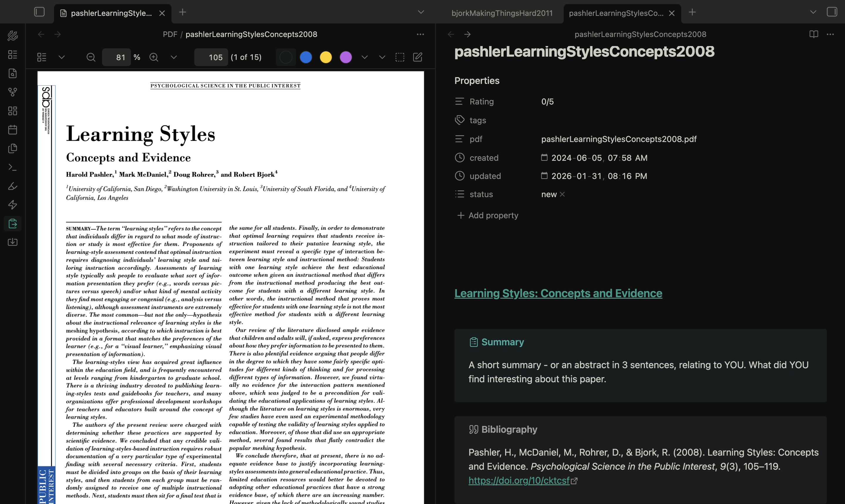Screen dimensions: 845x504
Task: Expand the zoom level dropdown chevron
Action: coord(174,57)
